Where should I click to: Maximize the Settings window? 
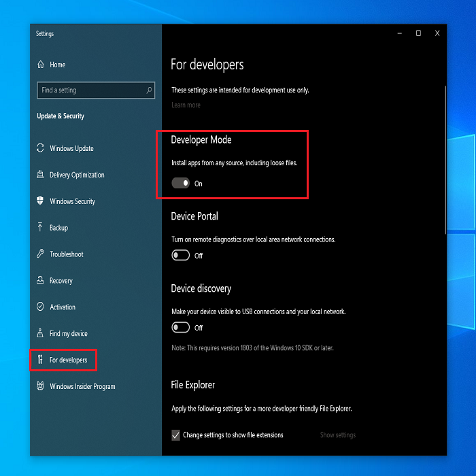[x=418, y=33]
